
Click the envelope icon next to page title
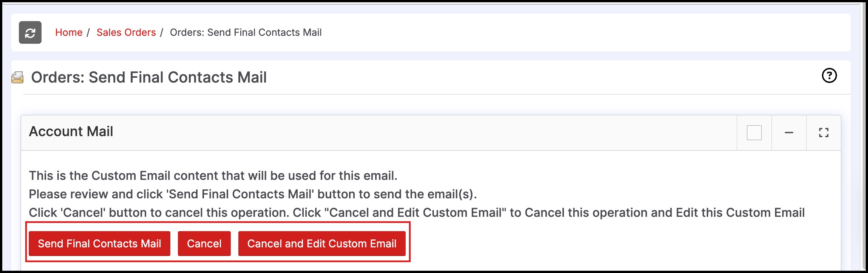click(x=17, y=77)
